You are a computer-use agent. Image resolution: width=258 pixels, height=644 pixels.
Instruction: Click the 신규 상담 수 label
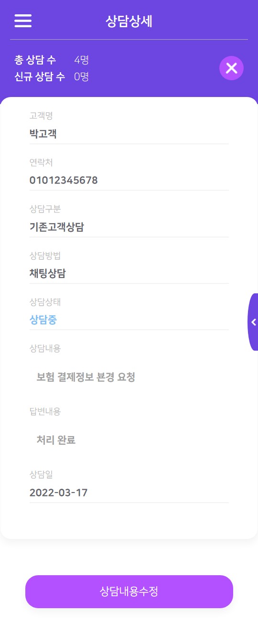coord(40,76)
